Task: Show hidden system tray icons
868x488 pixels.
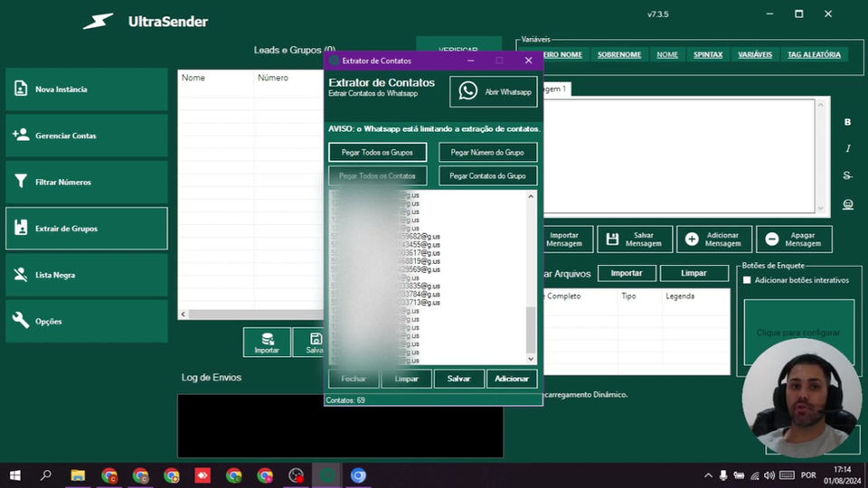Action: [708, 475]
